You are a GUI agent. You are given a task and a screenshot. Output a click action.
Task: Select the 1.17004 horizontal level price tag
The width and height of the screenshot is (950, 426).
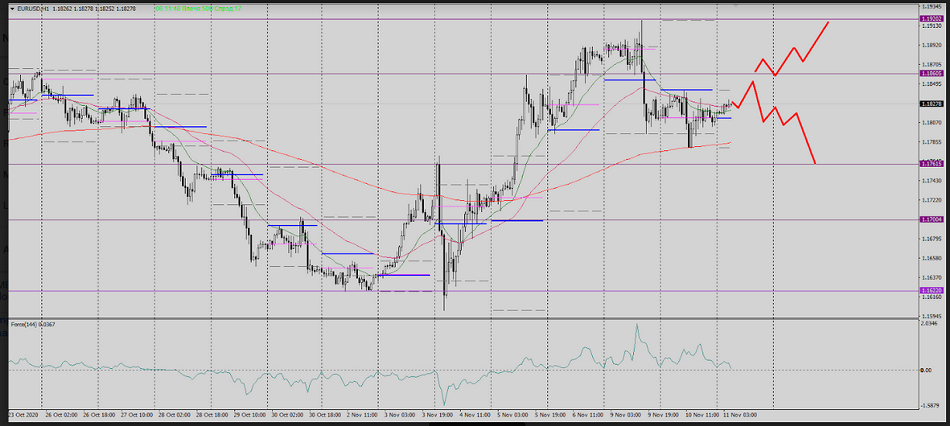931,220
